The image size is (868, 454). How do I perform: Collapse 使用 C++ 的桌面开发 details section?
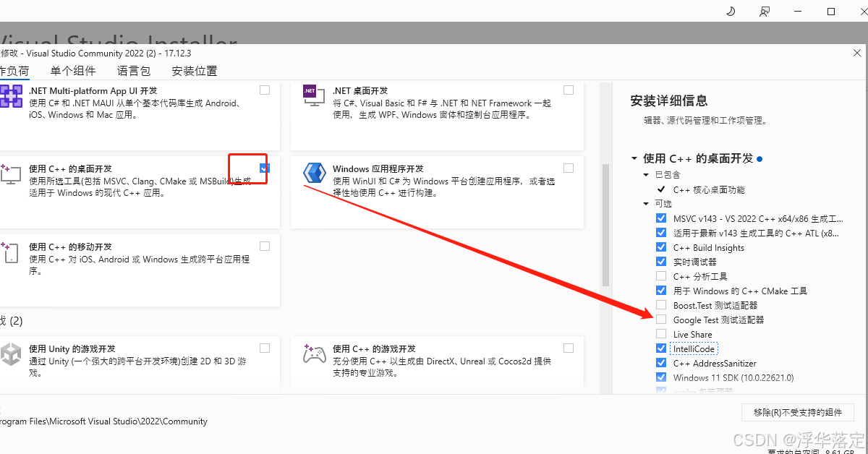click(634, 158)
